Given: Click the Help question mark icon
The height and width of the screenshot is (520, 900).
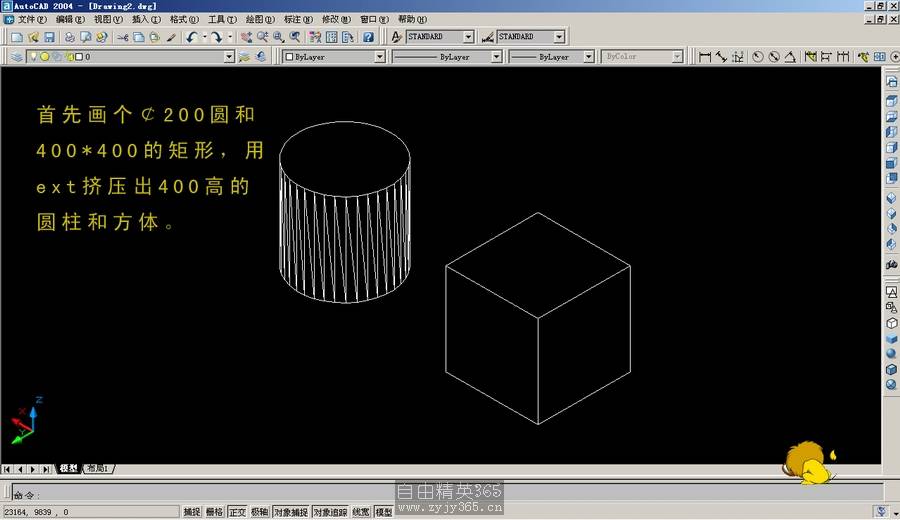Looking at the screenshot, I should (368, 37).
